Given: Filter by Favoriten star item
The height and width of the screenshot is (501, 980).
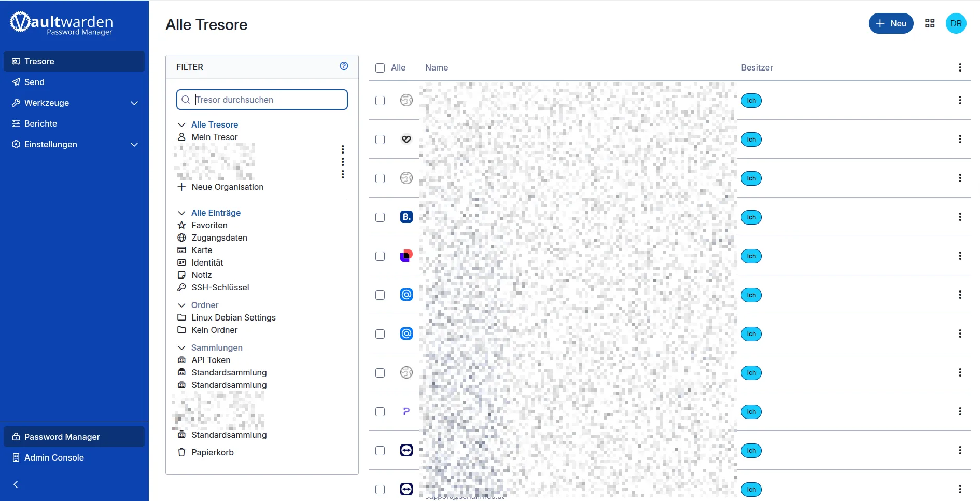Looking at the screenshot, I should coord(209,225).
